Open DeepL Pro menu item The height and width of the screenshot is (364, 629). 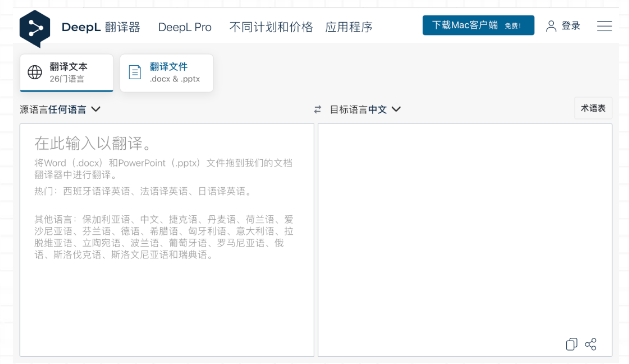185,27
